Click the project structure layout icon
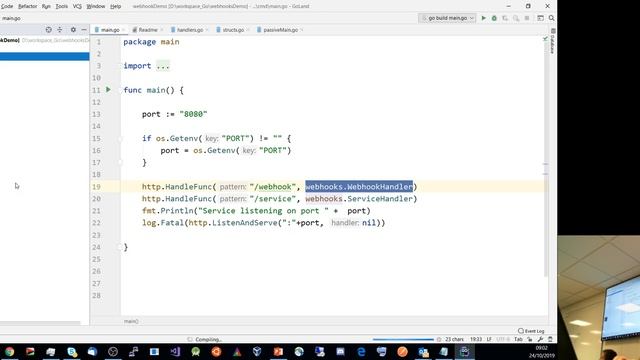This screenshot has height=360, width=640. tap(540, 18)
